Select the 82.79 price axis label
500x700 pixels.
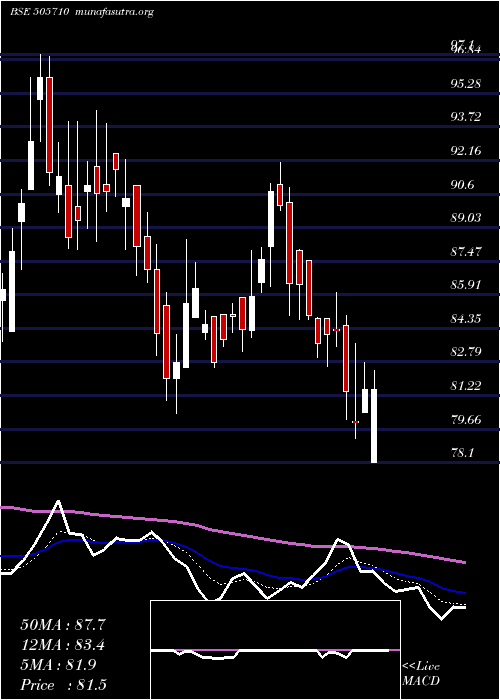(466, 352)
